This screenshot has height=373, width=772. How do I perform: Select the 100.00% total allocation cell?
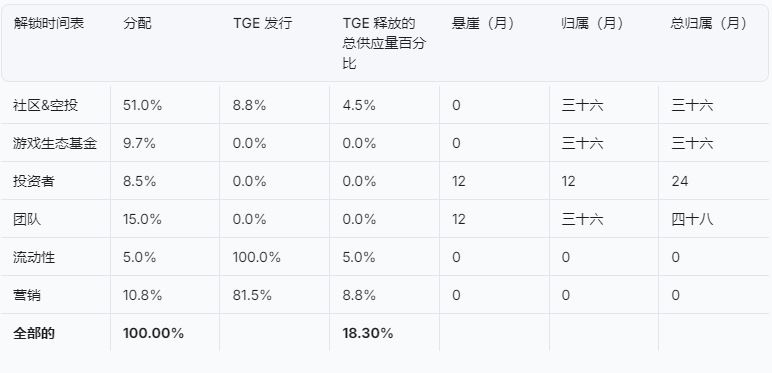(x=153, y=333)
